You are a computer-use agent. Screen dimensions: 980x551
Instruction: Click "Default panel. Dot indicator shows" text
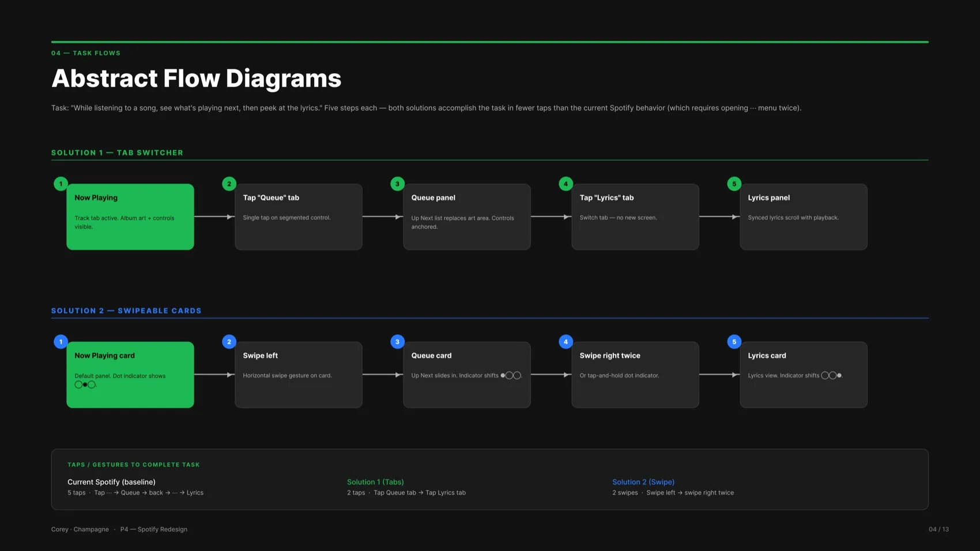120,376
